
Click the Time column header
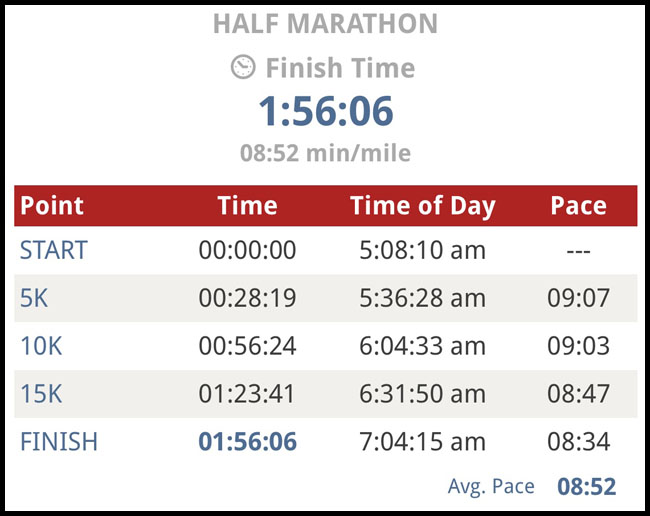247,206
